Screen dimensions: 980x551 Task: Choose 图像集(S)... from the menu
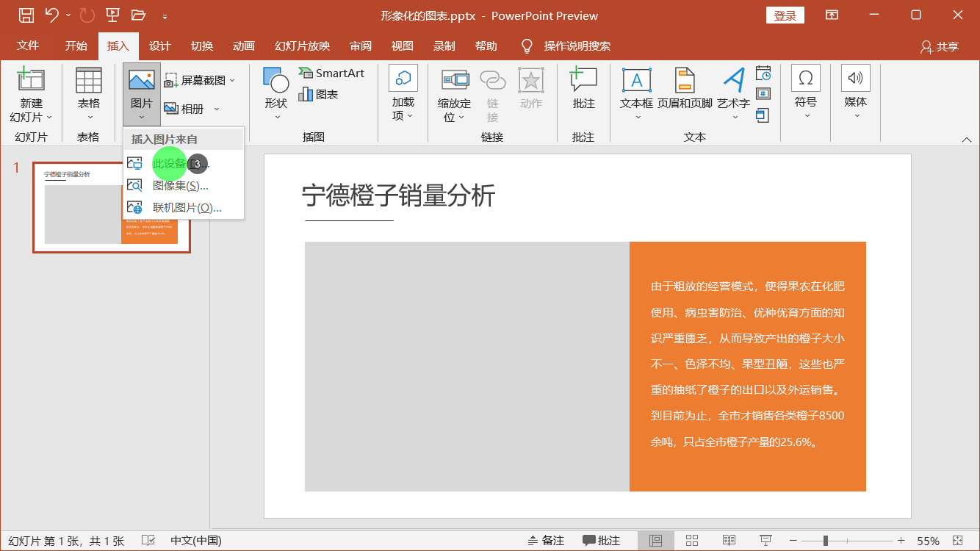[x=184, y=185]
